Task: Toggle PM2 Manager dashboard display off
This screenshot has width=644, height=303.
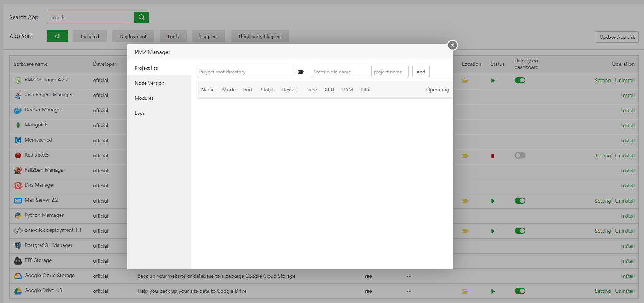Action: click(520, 80)
